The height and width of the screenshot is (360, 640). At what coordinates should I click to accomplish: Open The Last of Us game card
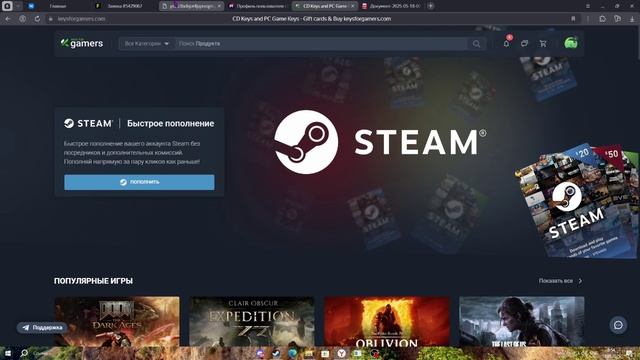pos(522,321)
